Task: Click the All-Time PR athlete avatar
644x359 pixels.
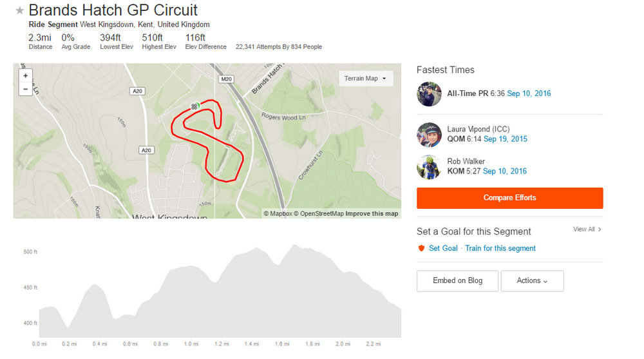Action: point(429,94)
